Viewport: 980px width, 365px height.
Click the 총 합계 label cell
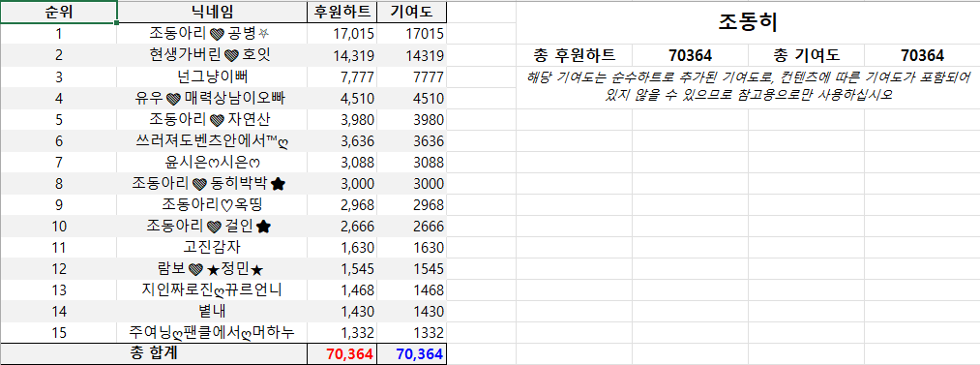click(154, 353)
